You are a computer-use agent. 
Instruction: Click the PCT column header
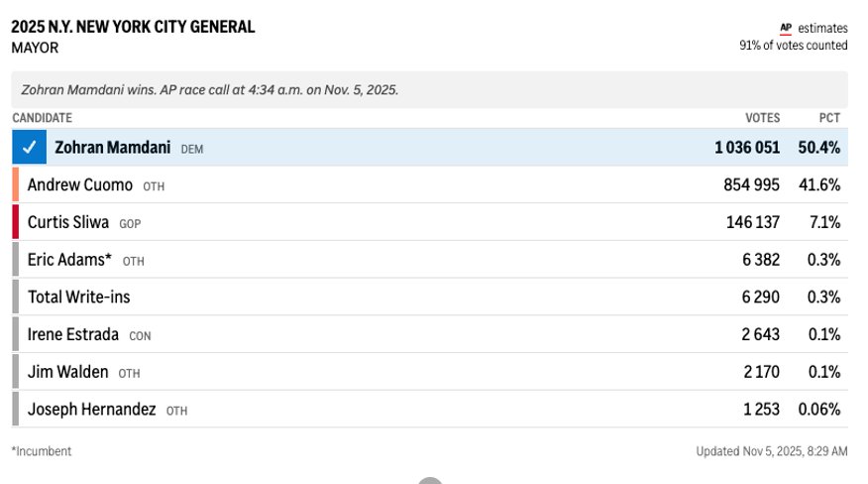(829, 118)
